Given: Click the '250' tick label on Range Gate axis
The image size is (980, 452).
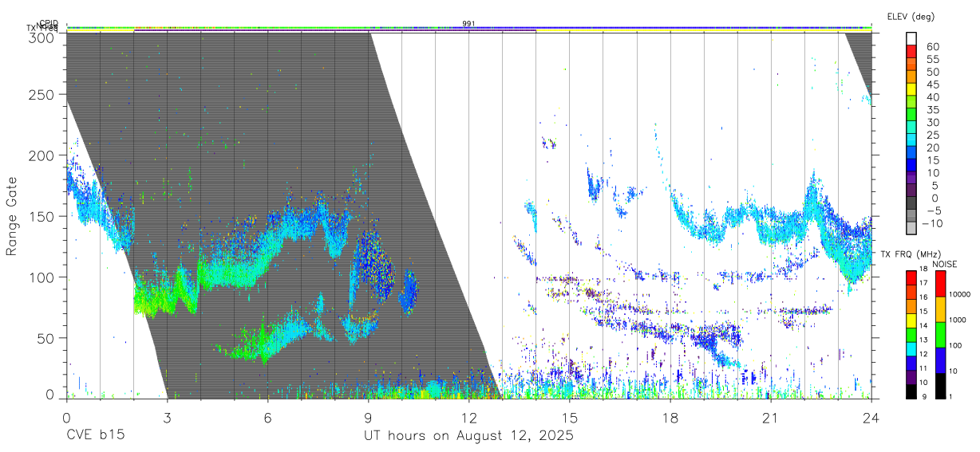Looking at the screenshot, I should (x=41, y=94).
